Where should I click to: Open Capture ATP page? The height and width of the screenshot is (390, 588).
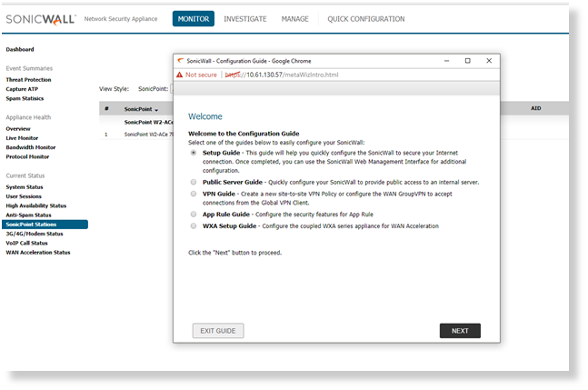coord(22,89)
